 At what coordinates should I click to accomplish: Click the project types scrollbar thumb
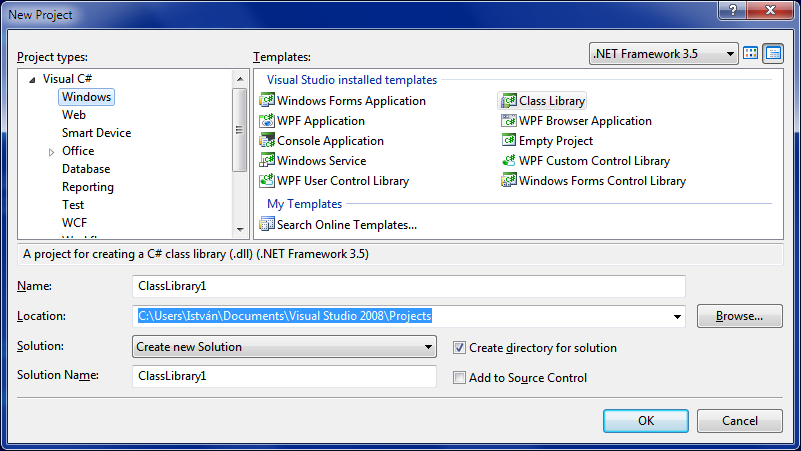[x=240, y=130]
